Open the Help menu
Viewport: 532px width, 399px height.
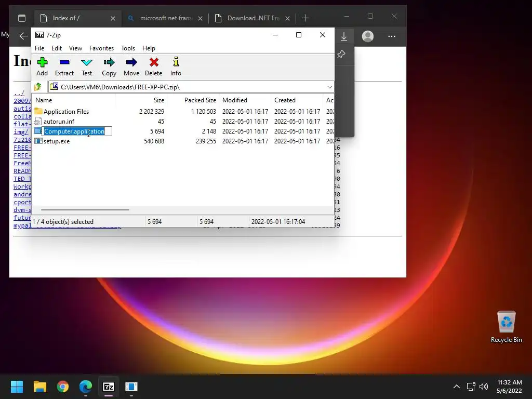tap(149, 48)
